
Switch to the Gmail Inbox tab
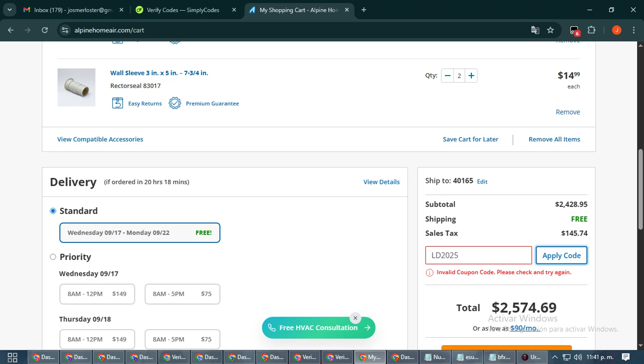(x=73, y=10)
